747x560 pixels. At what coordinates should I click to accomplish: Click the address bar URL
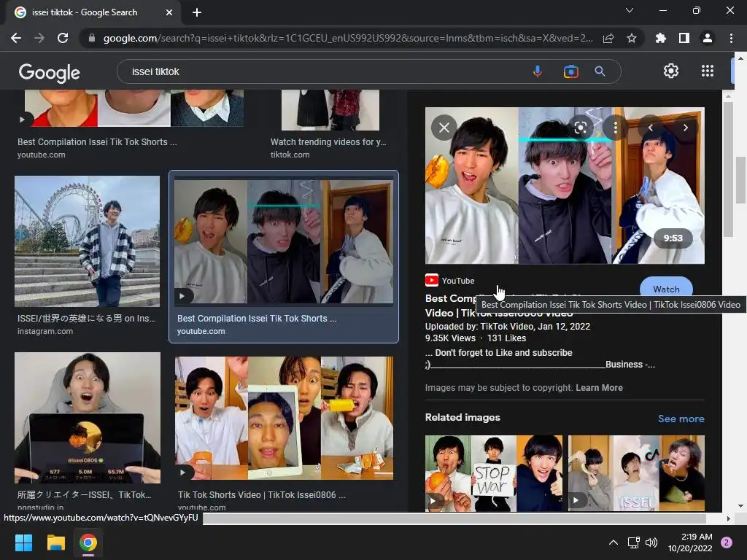tap(348, 38)
